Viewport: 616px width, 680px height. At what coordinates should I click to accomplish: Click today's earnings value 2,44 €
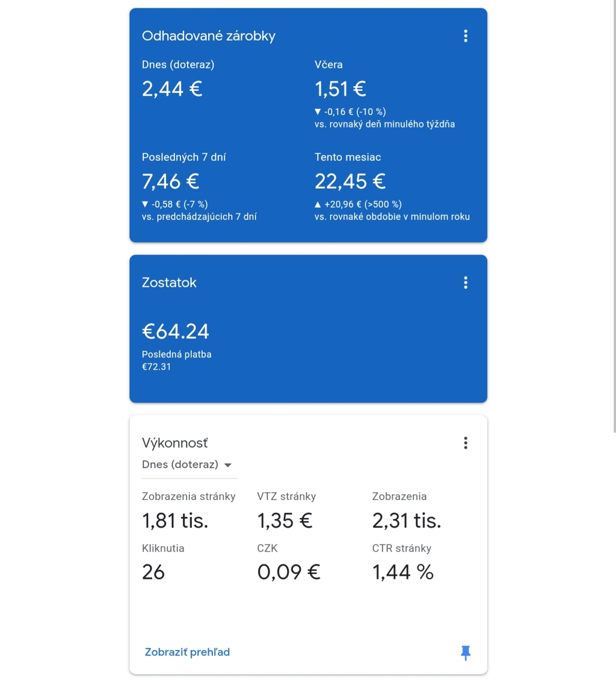(x=172, y=89)
